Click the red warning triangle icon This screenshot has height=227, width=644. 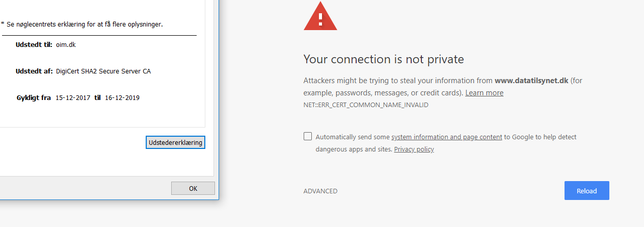(x=320, y=18)
